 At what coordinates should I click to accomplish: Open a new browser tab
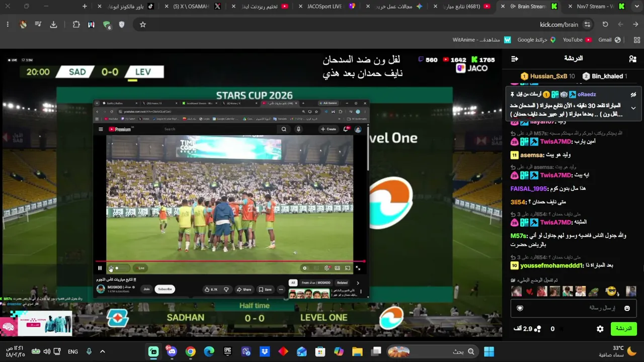[85, 7]
